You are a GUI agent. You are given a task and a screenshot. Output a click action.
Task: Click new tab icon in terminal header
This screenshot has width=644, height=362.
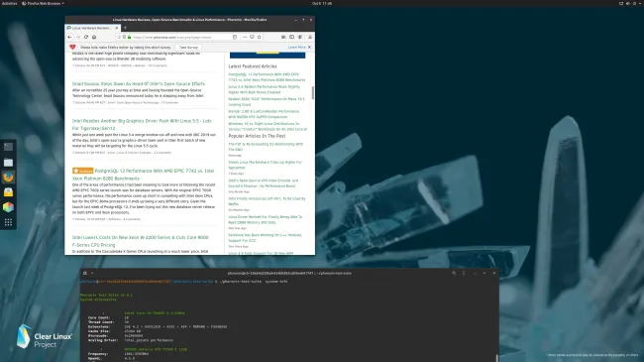pyautogui.click(x=85, y=273)
